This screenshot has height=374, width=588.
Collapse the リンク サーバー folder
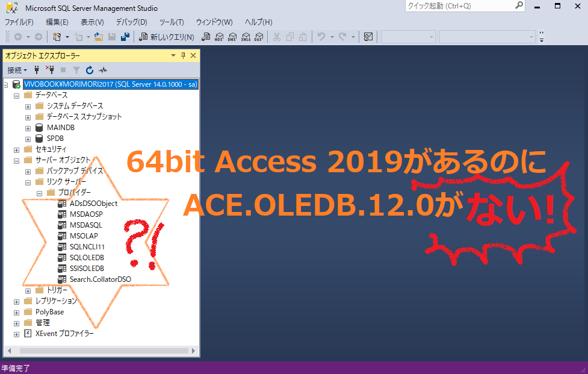click(x=28, y=182)
